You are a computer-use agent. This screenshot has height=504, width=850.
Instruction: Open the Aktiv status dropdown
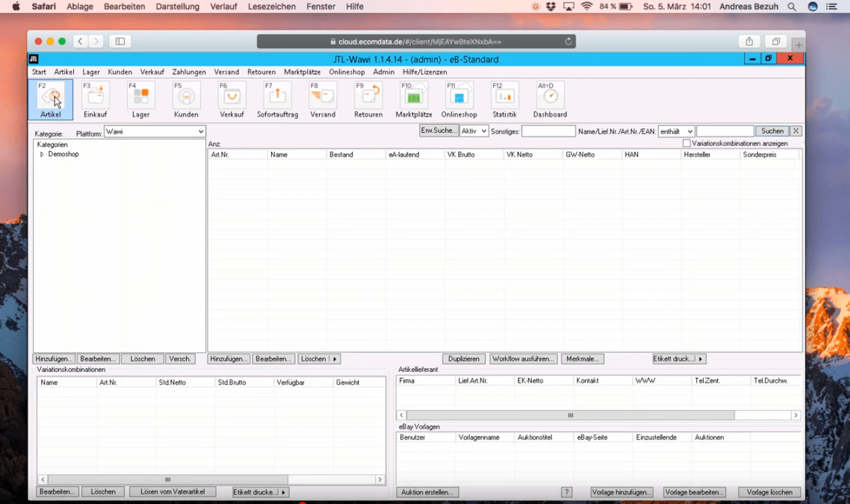click(x=475, y=131)
